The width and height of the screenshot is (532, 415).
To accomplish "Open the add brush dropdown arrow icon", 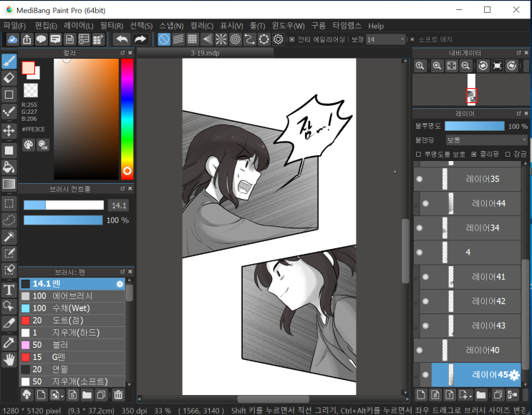I will point(57,395).
